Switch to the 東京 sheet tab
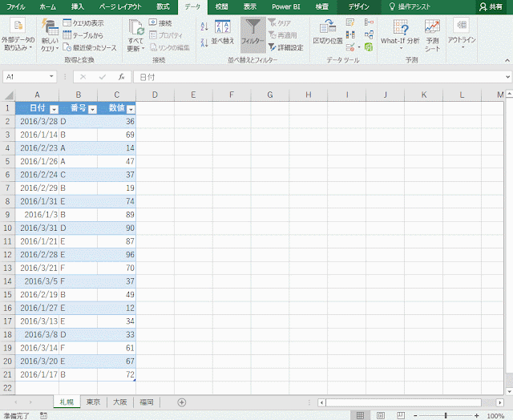The image size is (513, 420). 93,402
